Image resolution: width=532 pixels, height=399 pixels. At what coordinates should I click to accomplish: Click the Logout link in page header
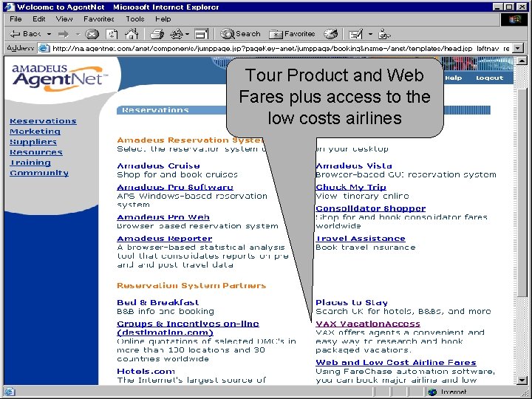489,78
